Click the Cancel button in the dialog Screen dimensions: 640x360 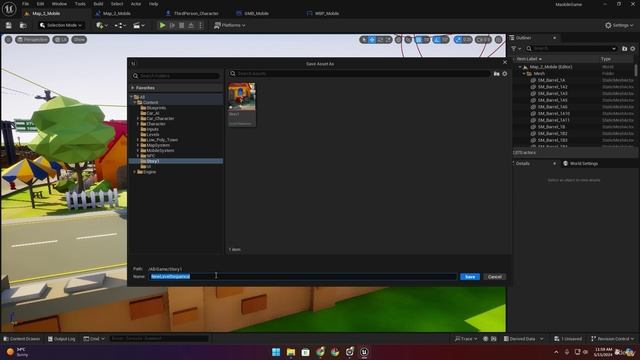(x=495, y=277)
